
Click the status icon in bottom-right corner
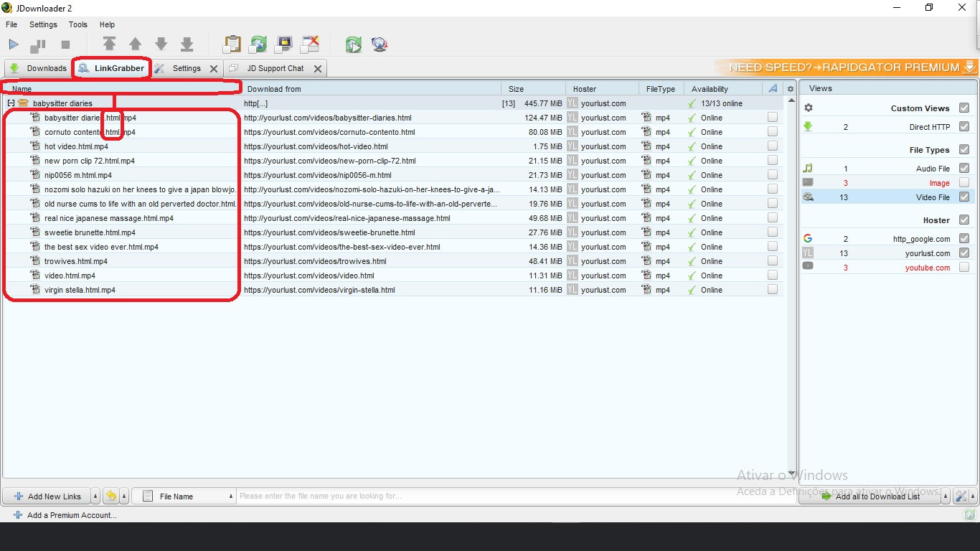tap(970, 514)
